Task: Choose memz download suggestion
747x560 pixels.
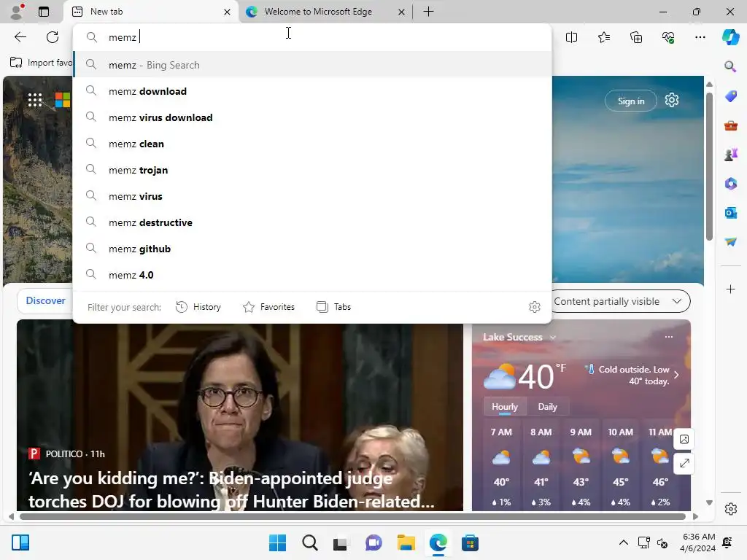Action: [313, 91]
